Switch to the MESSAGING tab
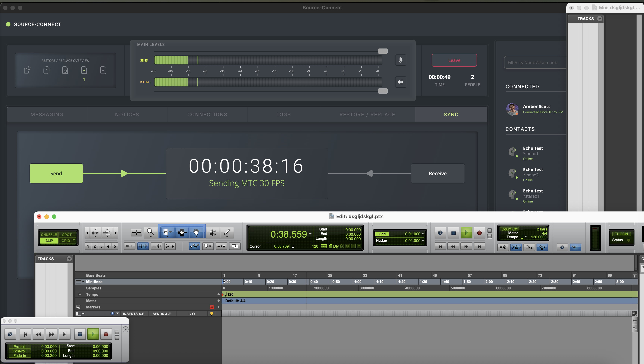 (x=47, y=114)
